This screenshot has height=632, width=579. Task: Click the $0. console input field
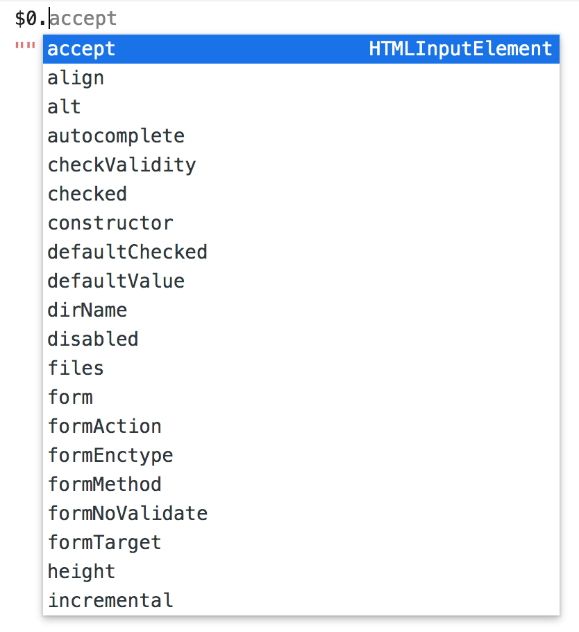tap(289, 19)
